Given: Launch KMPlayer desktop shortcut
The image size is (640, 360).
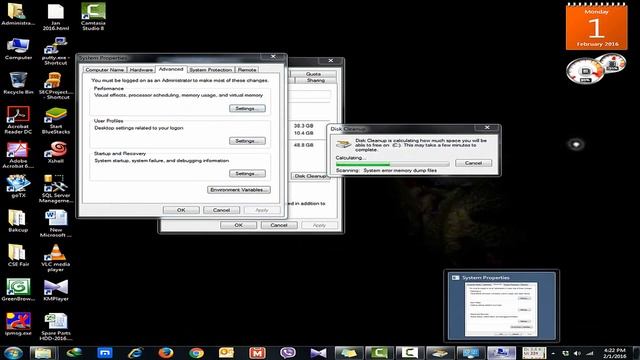Looking at the screenshot, I should (x=56, y=290).
